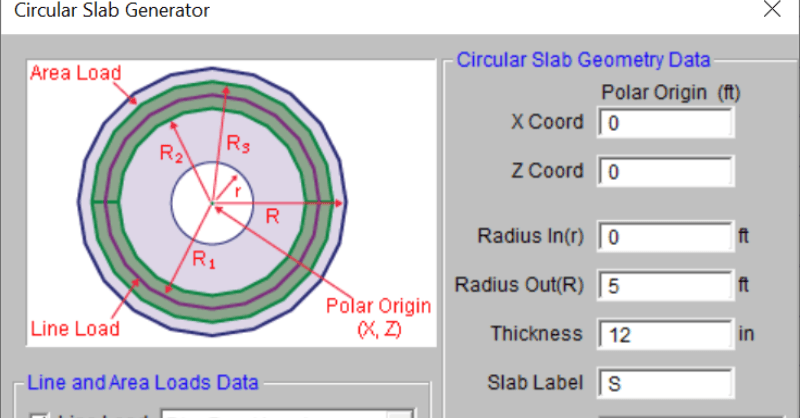Click the Area Load label in diagram
The height and width of the screenshot is (418, 800).
point(75,73)
